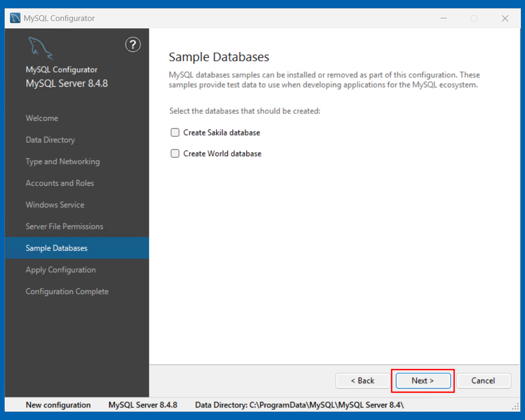Click 'MySQL Server 8.4.8' in status bar
This screenshot has width=525, height=420.
143,405
